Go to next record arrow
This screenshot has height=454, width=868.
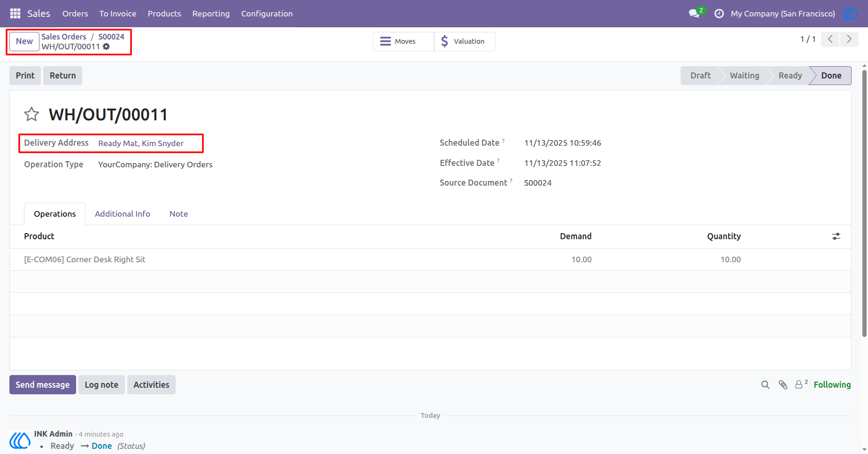tap(849, 39)
